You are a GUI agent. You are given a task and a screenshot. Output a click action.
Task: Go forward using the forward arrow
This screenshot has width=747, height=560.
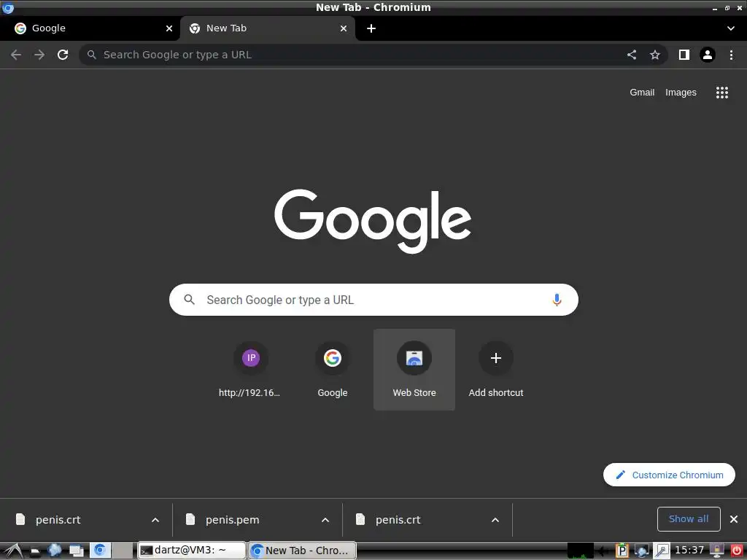pos(39,55)
